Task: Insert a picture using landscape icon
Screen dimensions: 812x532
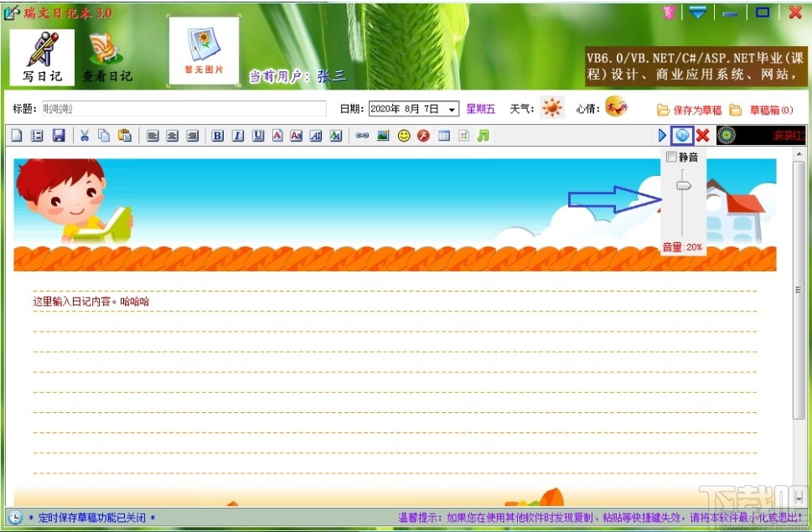Action: 383,136
